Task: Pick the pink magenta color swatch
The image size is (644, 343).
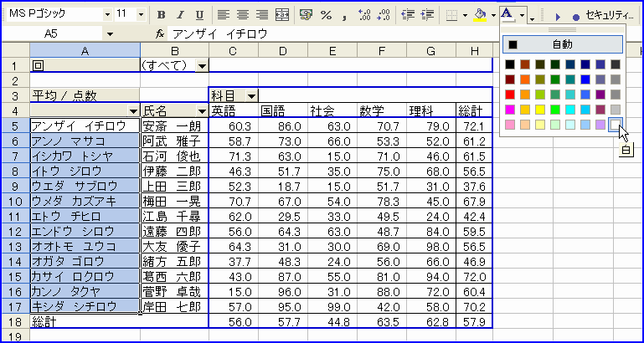Action: pyautogui.click(x=510, y=110)
